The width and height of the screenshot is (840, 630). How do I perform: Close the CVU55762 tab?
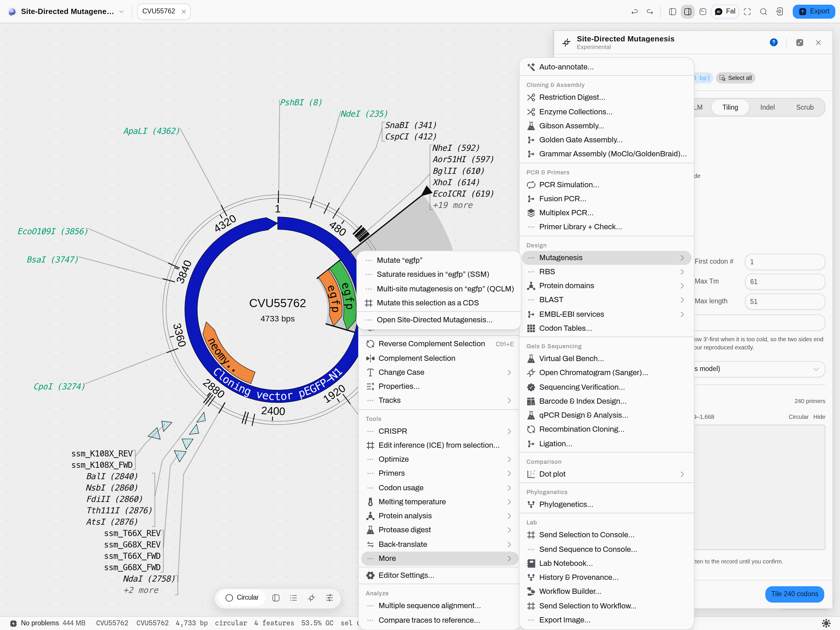pos(184,12)
